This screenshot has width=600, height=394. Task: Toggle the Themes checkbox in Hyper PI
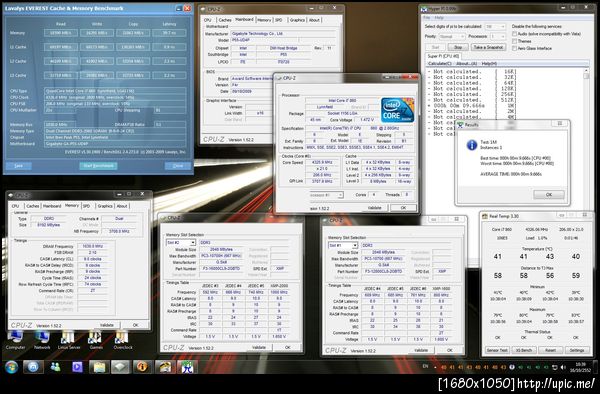click(514, 41)
